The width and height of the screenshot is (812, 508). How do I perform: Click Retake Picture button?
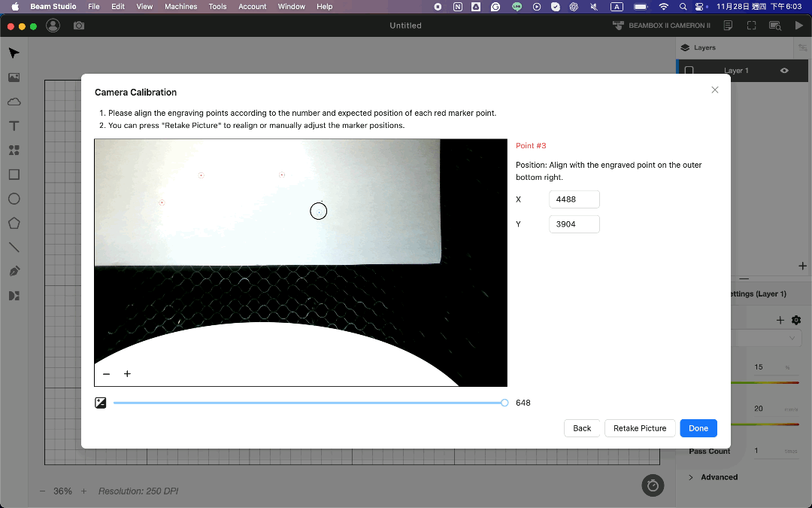[x=640, y=428]
